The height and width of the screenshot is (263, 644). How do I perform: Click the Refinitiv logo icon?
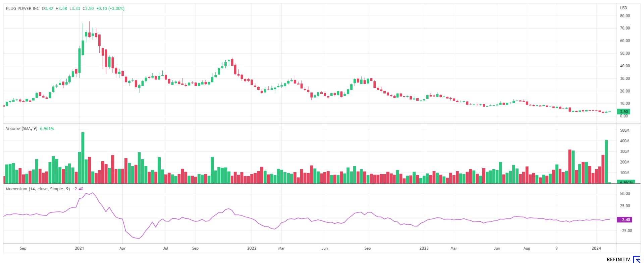(x=636, y=259)
